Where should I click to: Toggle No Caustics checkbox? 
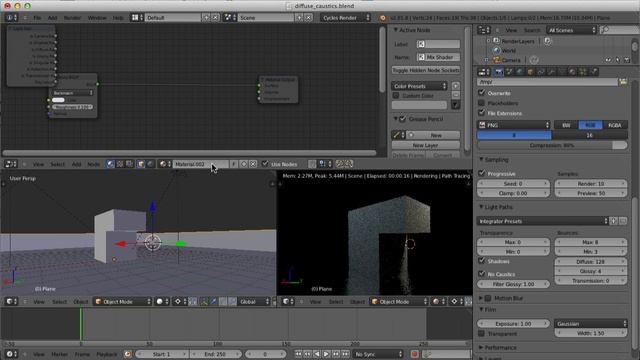[482, 273]
